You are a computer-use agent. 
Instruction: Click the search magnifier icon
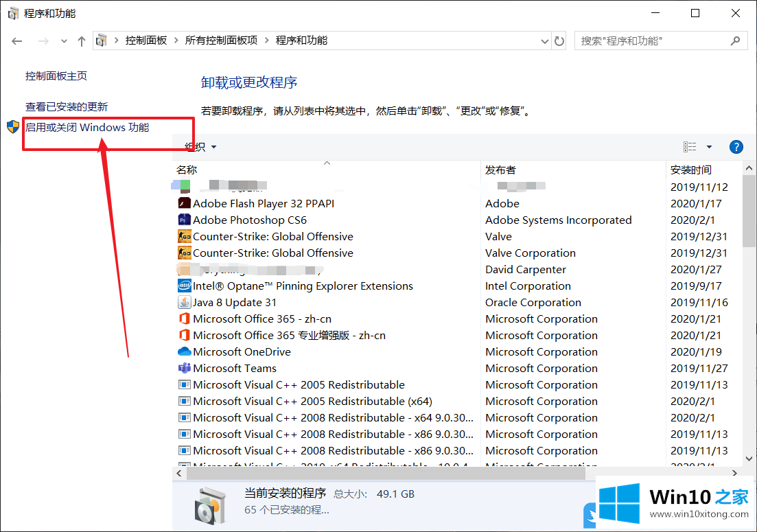tap(735, 41)
